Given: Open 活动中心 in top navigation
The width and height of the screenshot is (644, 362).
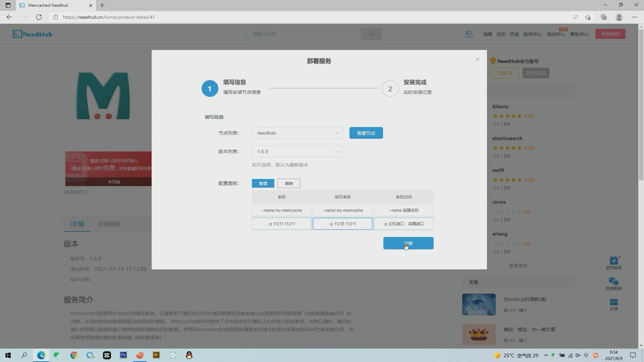Looking at the screenshot, I should coord(556,34).
